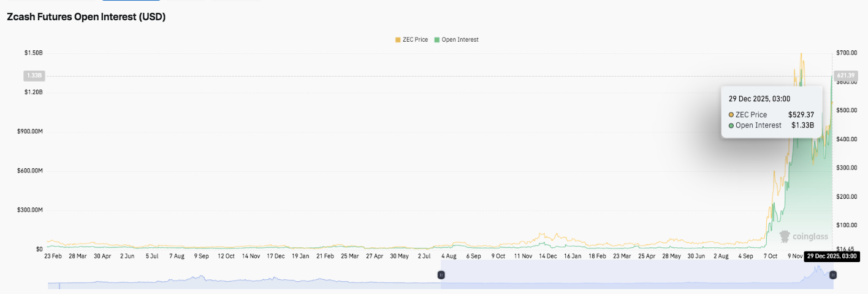Click the 29 Dec 2025 bottom date label
Screen dimensions: 868x294
coord(832,256)
